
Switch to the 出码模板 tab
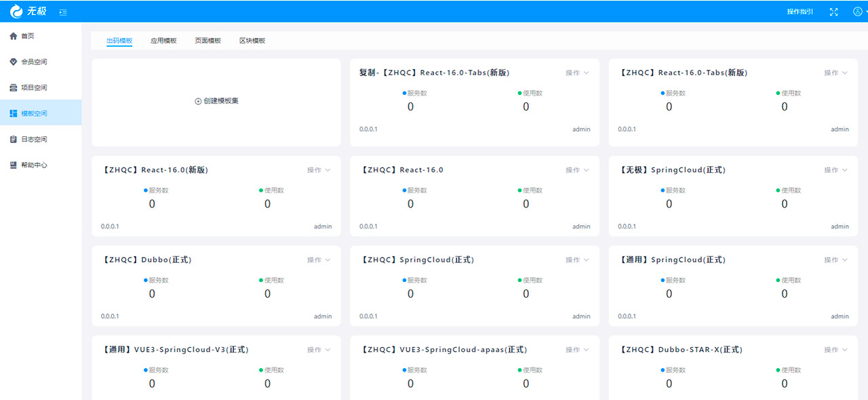(119, 41)
